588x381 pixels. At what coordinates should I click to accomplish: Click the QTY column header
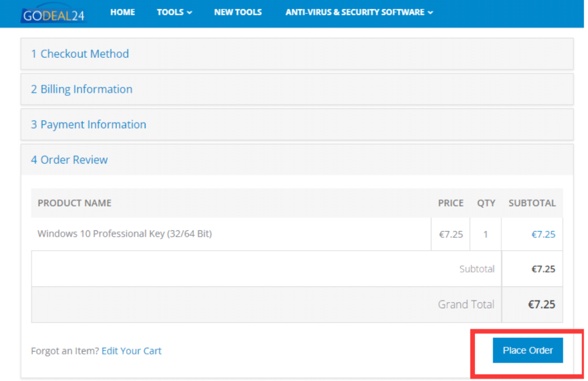486,203
